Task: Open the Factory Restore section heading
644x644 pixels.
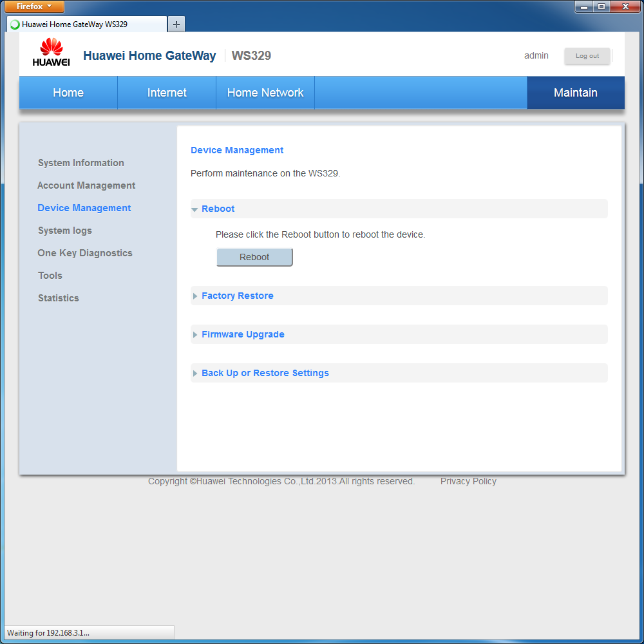Action: [238, 296]
